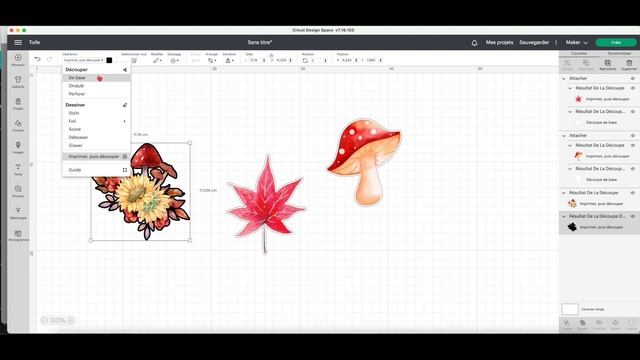Toggle eye on second Découpe de base layer group
The width and height of the screenshot is (640, 360).
633,169
